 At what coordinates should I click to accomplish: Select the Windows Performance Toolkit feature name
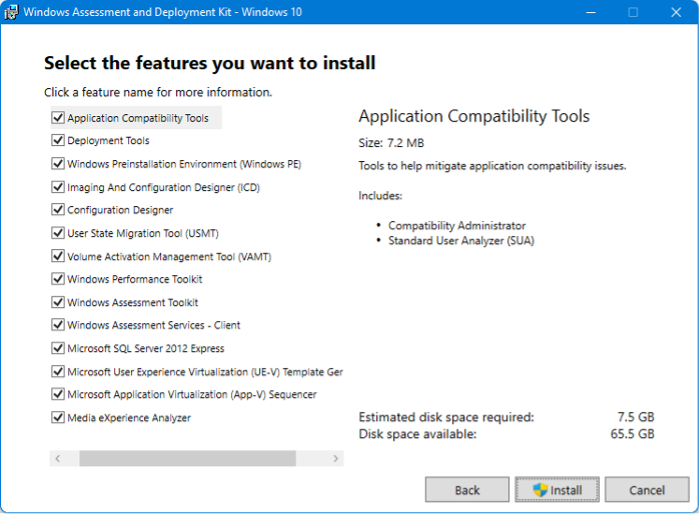[x=134, y=279]
